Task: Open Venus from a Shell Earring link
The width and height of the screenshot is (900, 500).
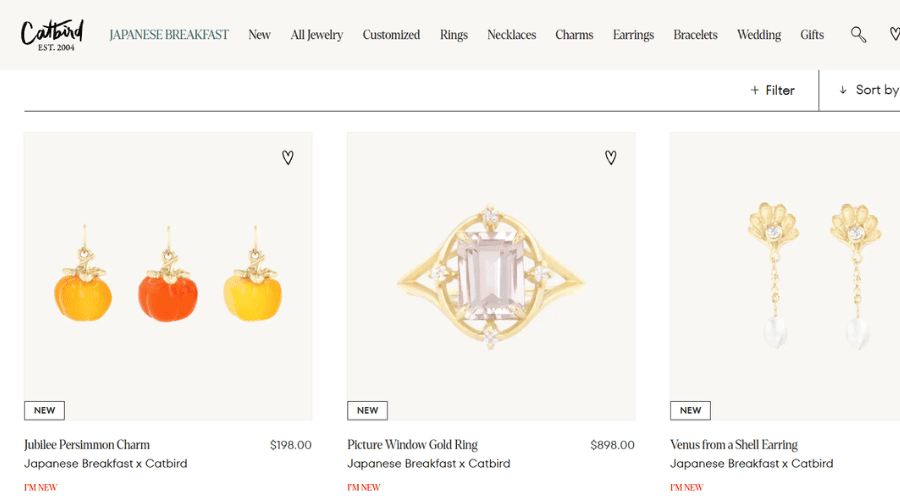Action: tap(734, 444)
